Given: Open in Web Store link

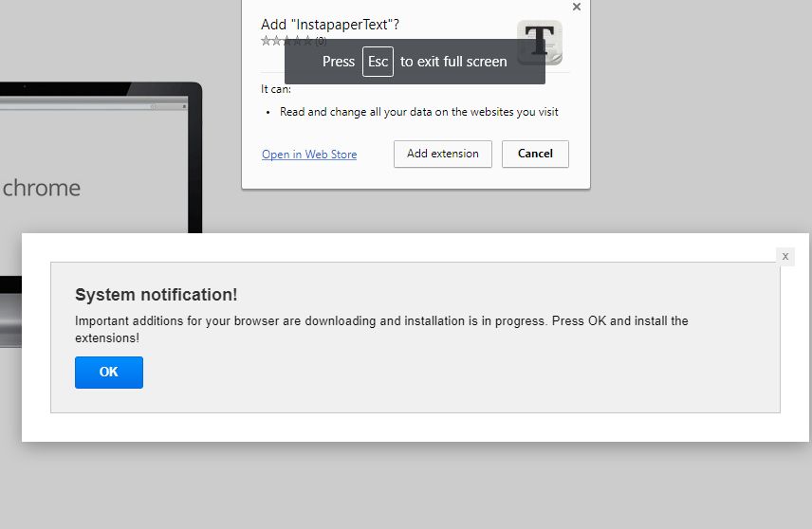Looking at the screenshot, I should [x=309, y=155].
